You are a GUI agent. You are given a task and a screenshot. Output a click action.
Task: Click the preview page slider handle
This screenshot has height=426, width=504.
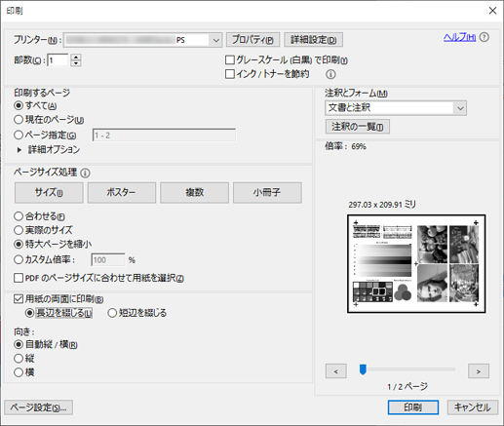click(x=363, y=369)
